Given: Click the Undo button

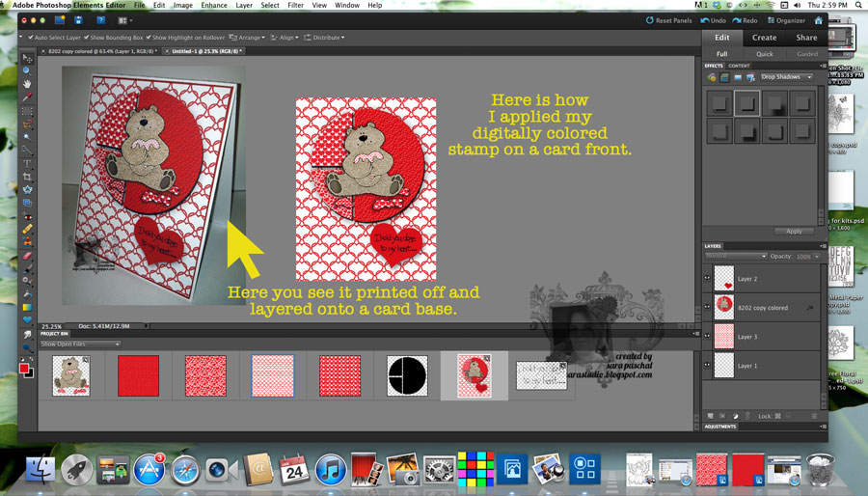Looking at the screenshot, I should [x=713, y=20].
